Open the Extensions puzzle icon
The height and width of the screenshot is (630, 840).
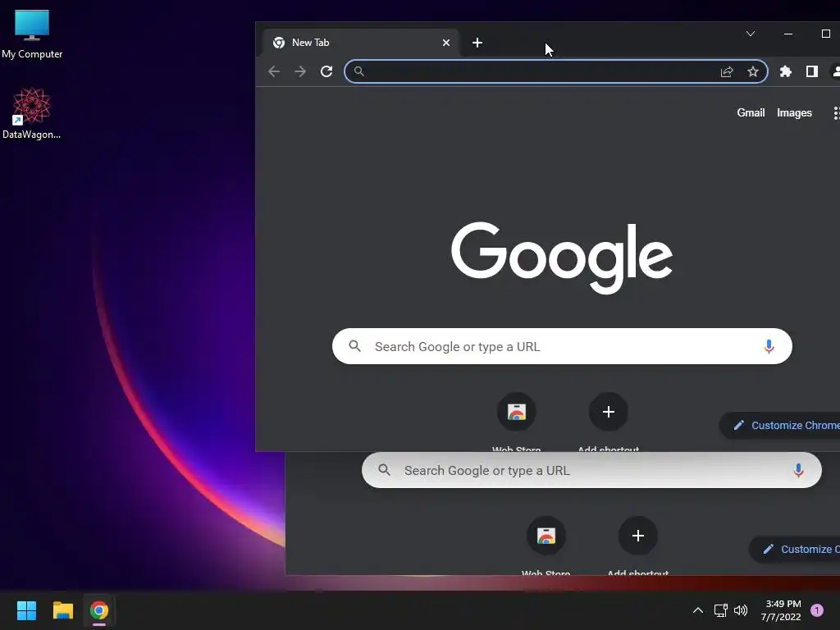coord(785,72)
